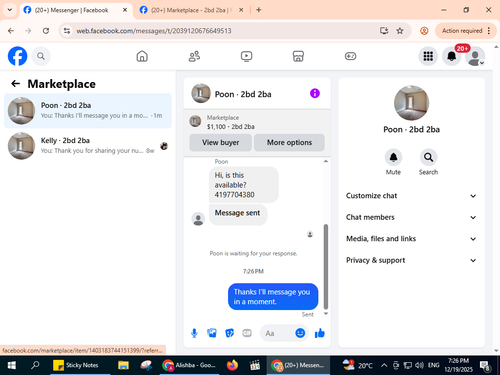500x375 pixels.
Task: Bookmark this page with the star icon
Action: point(400,31)
